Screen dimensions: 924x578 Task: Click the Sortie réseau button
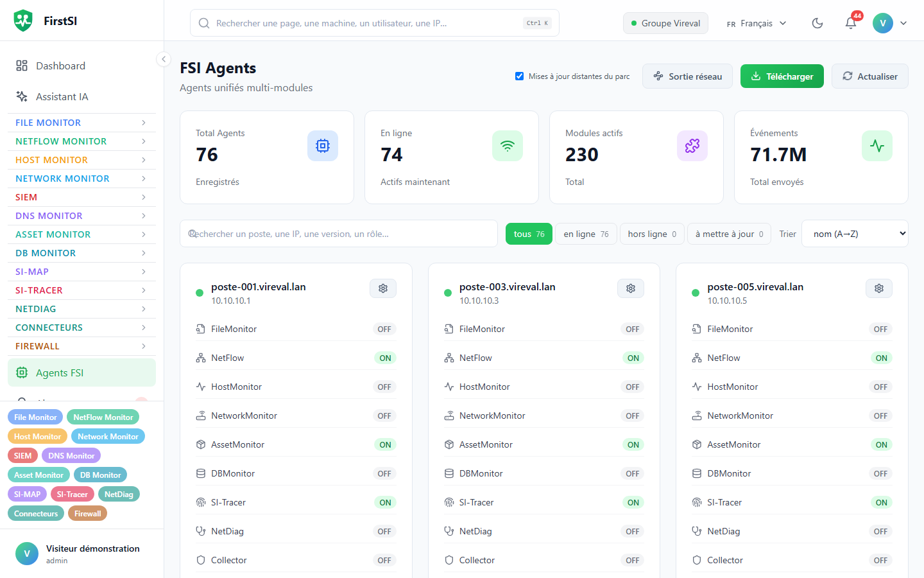pyautogui.click(x=687, y=76)
